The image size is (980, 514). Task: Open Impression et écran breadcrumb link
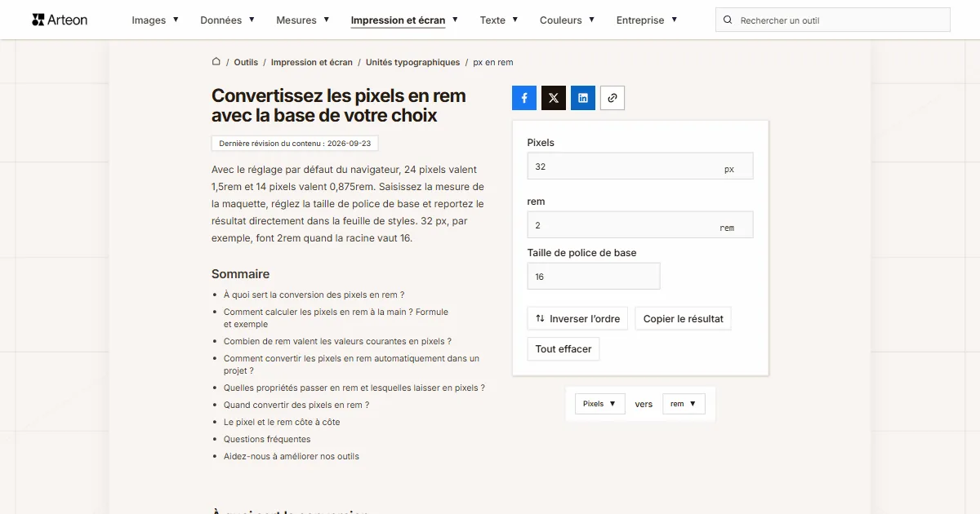coord(312,62)
